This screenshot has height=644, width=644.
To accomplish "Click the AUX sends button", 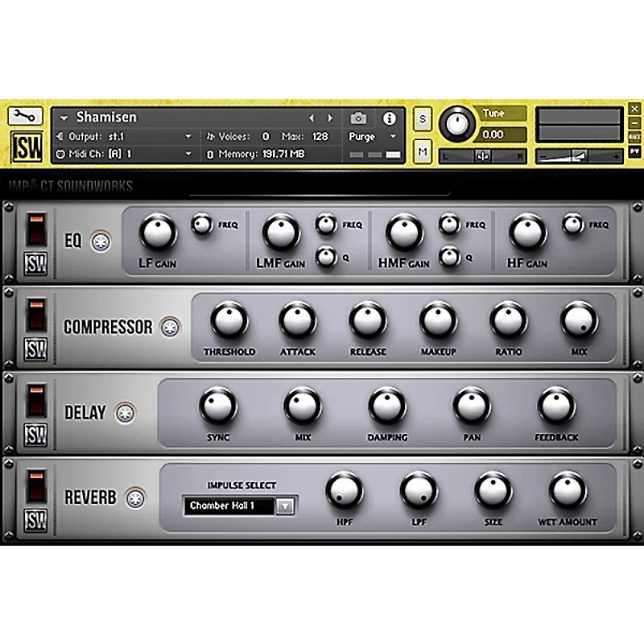I will coord(634,136).
